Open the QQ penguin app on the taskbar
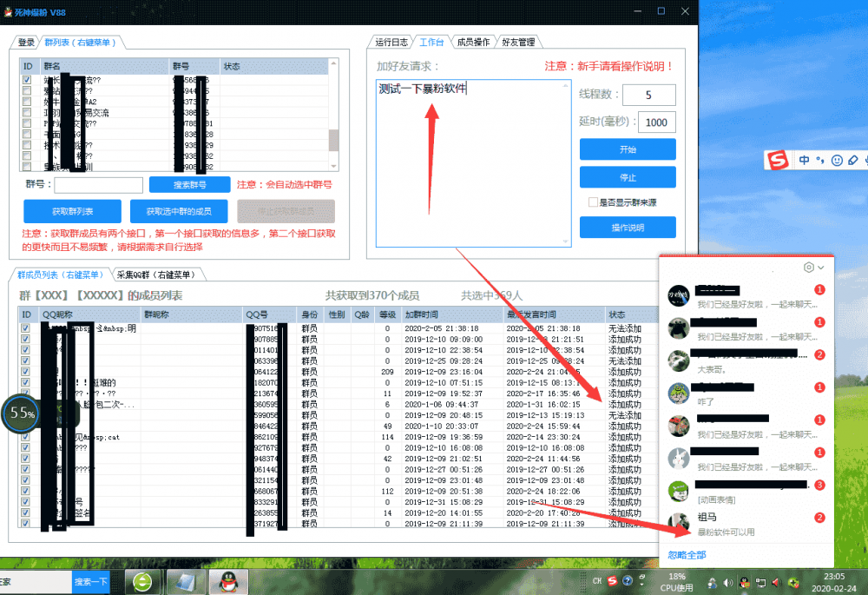 click(228, 582)
